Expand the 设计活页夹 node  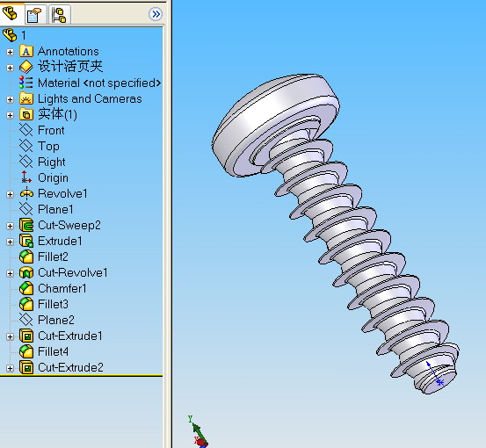[x=10, y=68]
